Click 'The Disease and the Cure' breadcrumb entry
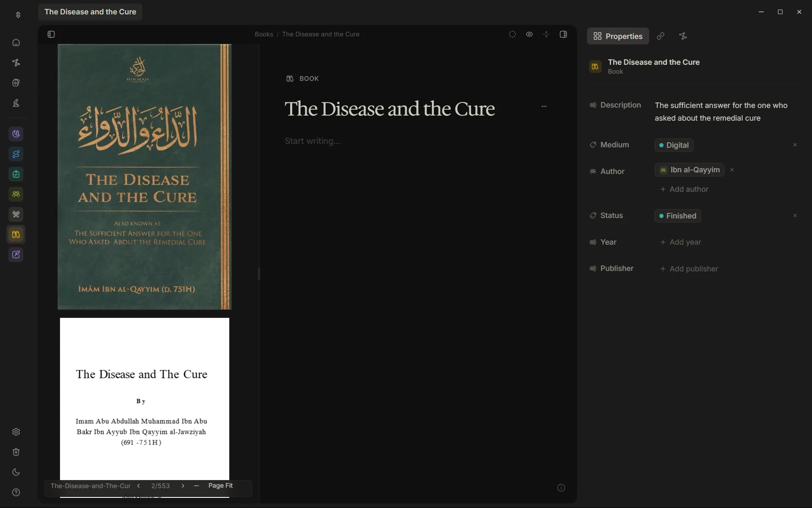The image size is (812, 508). tap(321, 34)
